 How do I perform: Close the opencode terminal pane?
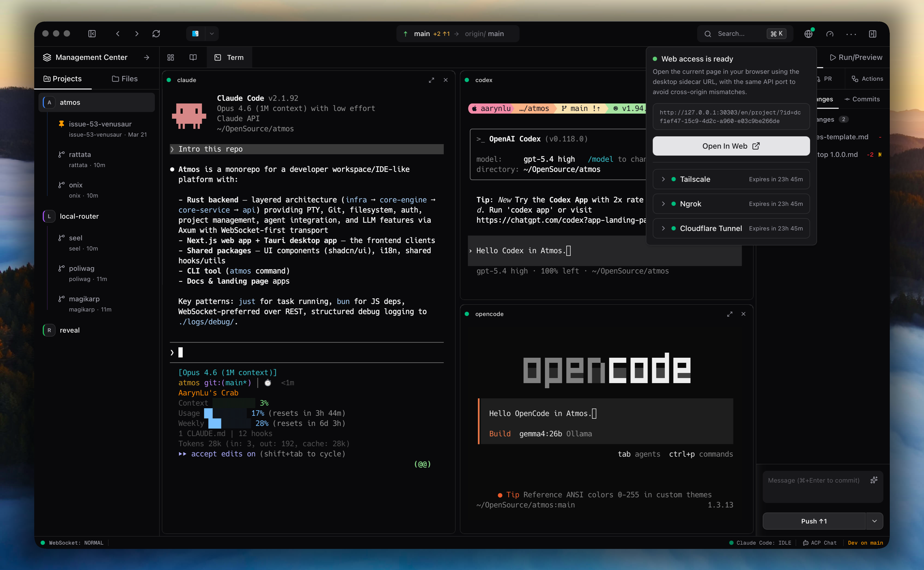[x=743, y=314]
